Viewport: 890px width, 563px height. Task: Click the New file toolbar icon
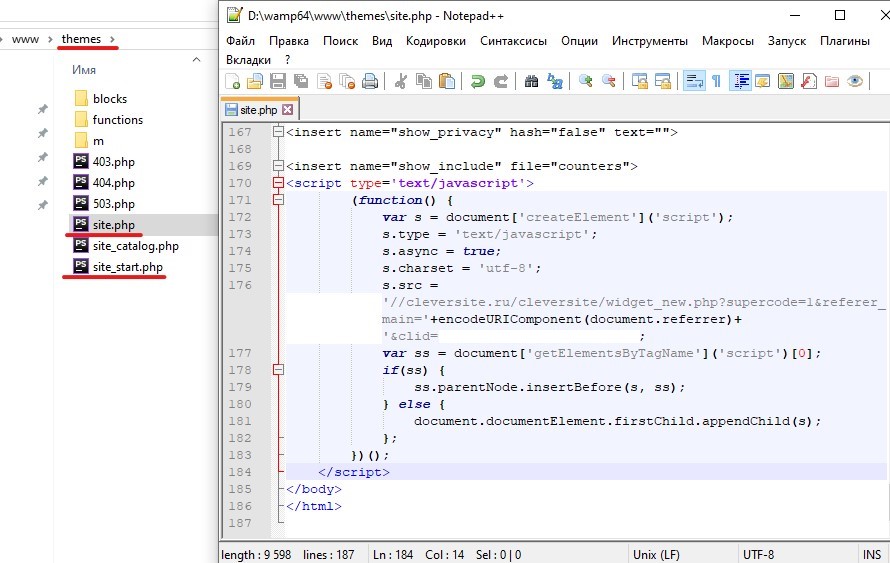tap(233, 82)
